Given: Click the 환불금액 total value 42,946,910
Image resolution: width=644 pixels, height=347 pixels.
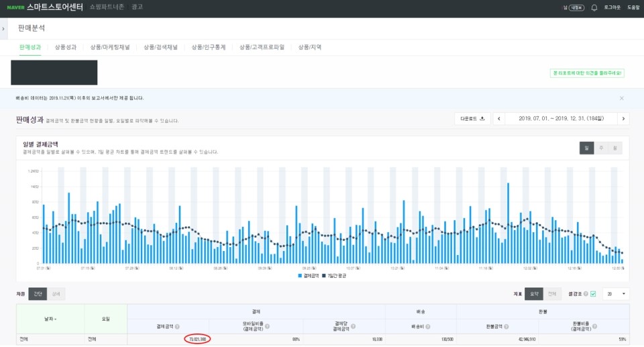Looking at the screenshot, I should (527, 340).
